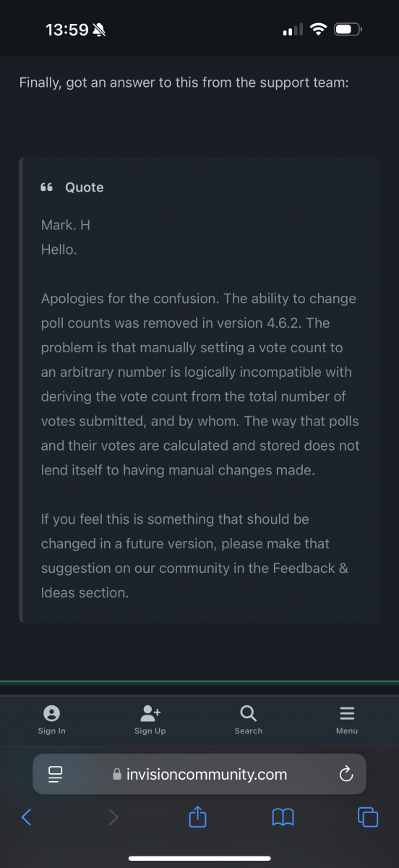Open Sign Up via the add-user icon
The image size is (399, 868).
pyautogui.click(x=150, y=714)
